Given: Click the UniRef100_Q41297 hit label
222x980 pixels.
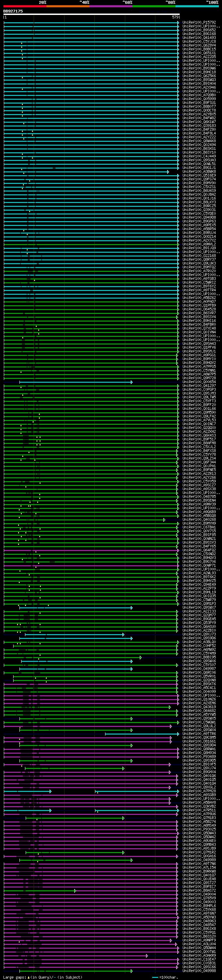Looking at the screenshot, I should (x=199, y=386).
